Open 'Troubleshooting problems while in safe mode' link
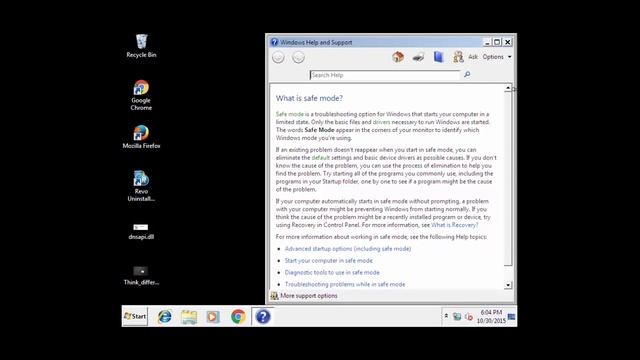Image resolution: width=640 pixels, height=360 pixels. click(x=345, y=284)
